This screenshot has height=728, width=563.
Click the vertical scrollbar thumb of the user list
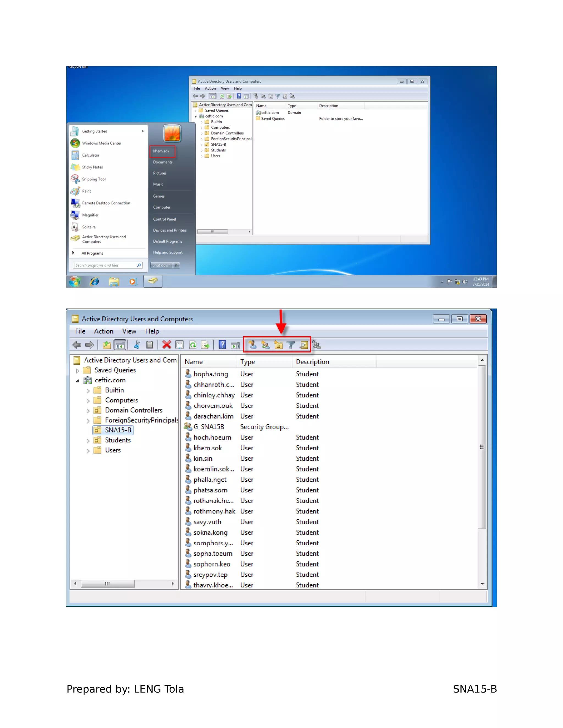pyautogui.click(x=482, y=447)
